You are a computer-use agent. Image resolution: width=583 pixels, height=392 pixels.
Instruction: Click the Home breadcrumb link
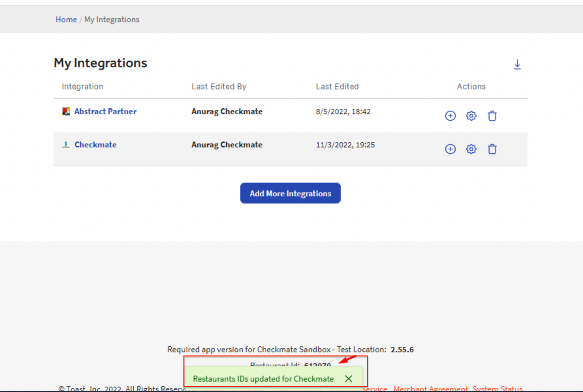click(x=66, y=20)
